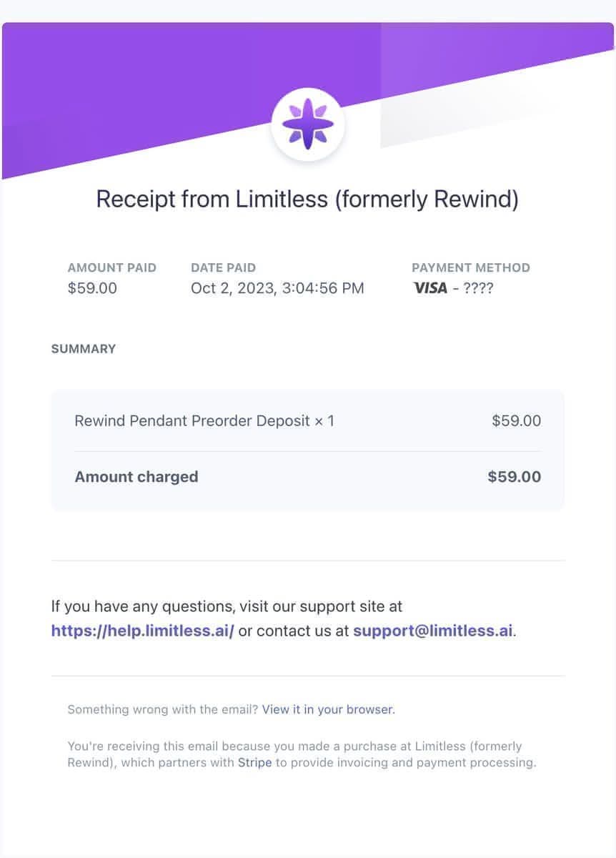Click the VISA card brand logo
Screen dimensions: 616x858
[430, 288]
